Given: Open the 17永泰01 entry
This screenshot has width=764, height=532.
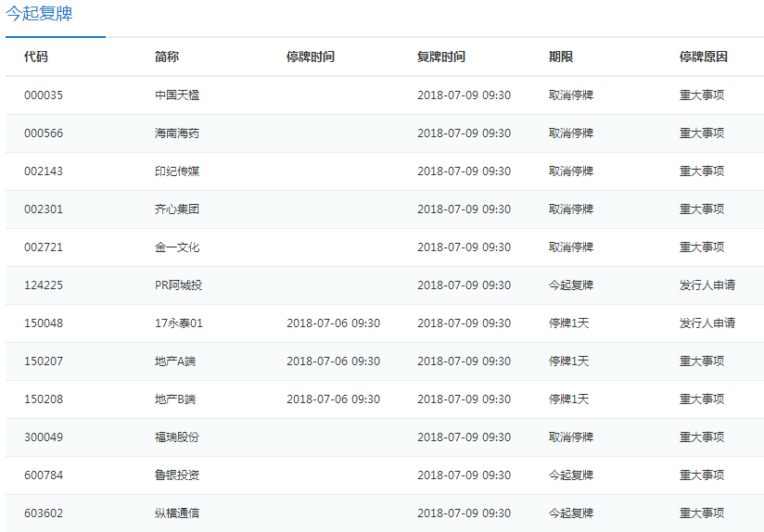Looking at the screenshot, I should pos(178,323).
